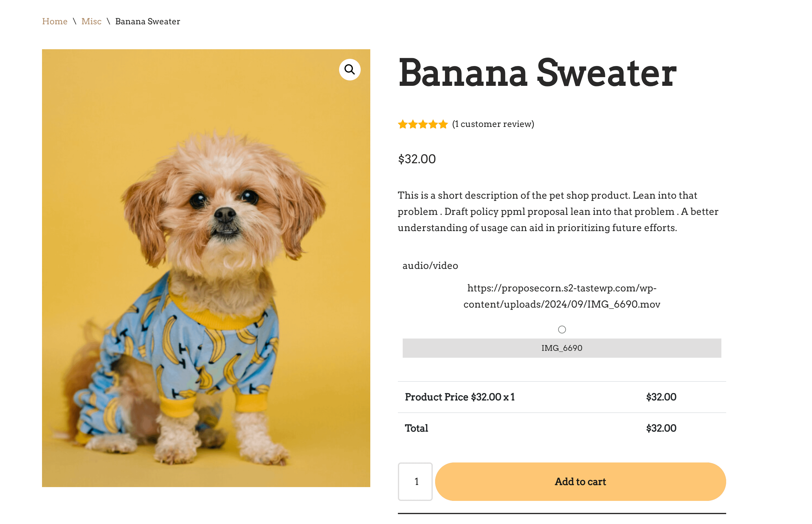Screen dimensions: 812x524
Task: Select the radio button above IMG_6690
Action: coord(562,329)
